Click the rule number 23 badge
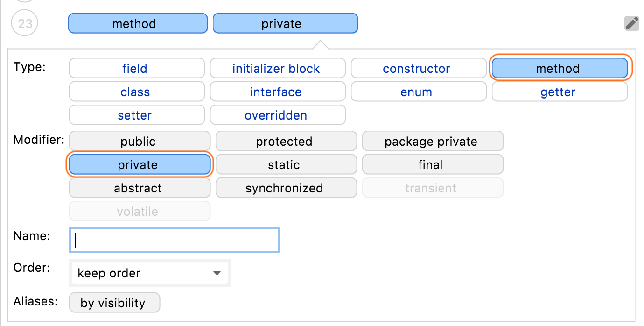Image resolution: width=644 pixels, height=326 pixels. (x=24, y=23)
